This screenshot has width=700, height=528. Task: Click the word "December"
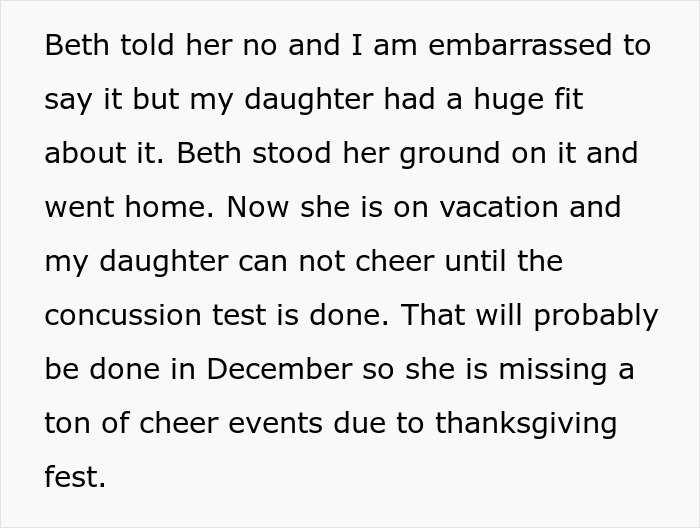(x=279, y=370)
